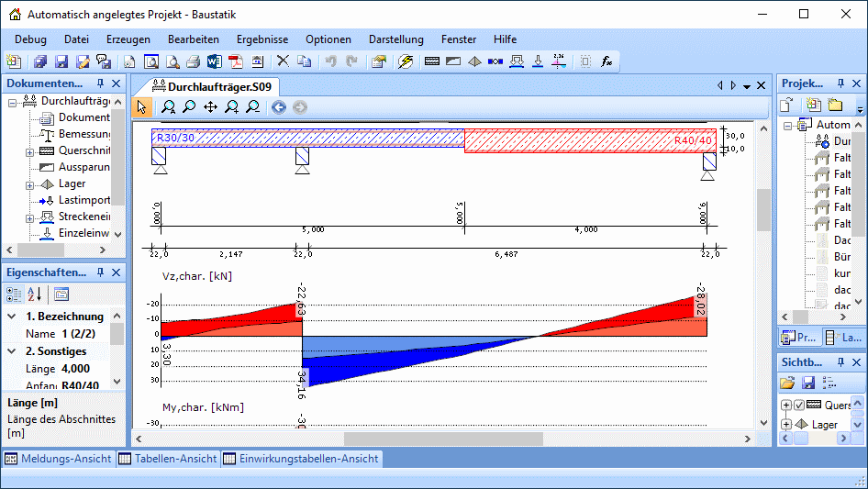Run calculation with the lightning bolt icon

tap(406, 61)
